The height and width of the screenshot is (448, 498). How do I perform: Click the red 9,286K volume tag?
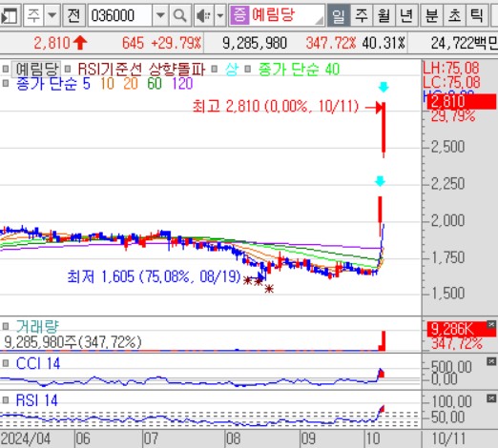click(462, 329)
